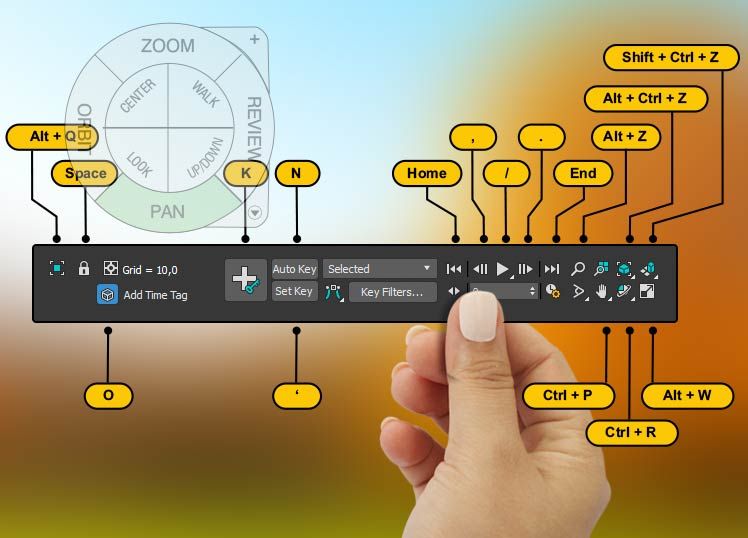Play the animation
Image resolution: width=748 pixels, height=538 pixels.
(503, 269)
